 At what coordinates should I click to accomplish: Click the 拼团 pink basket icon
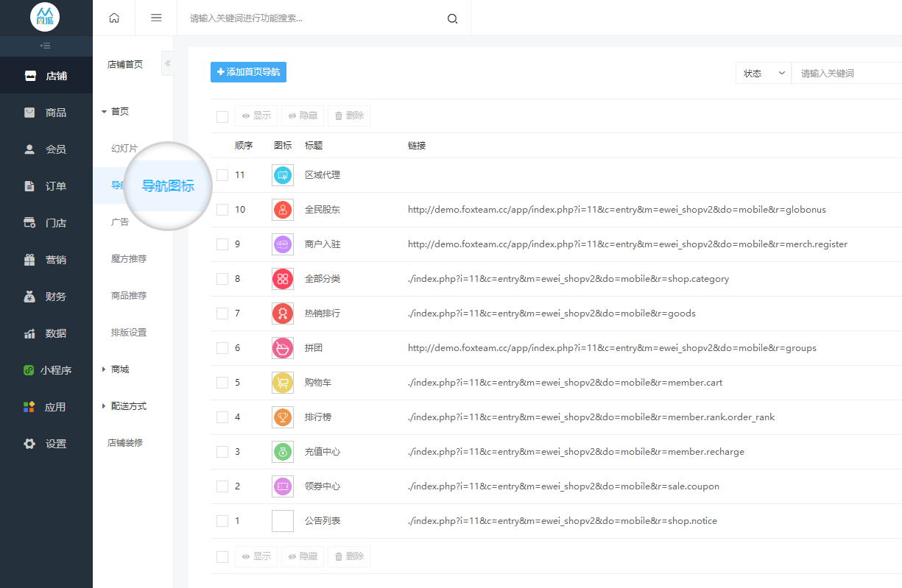pos(283,348)
